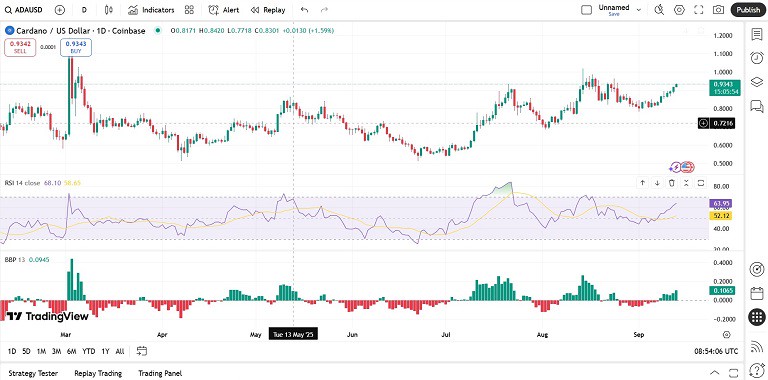This screenshot has height=380, width=768.
Task: Open indicator templates grid icon
Action: 190,10
